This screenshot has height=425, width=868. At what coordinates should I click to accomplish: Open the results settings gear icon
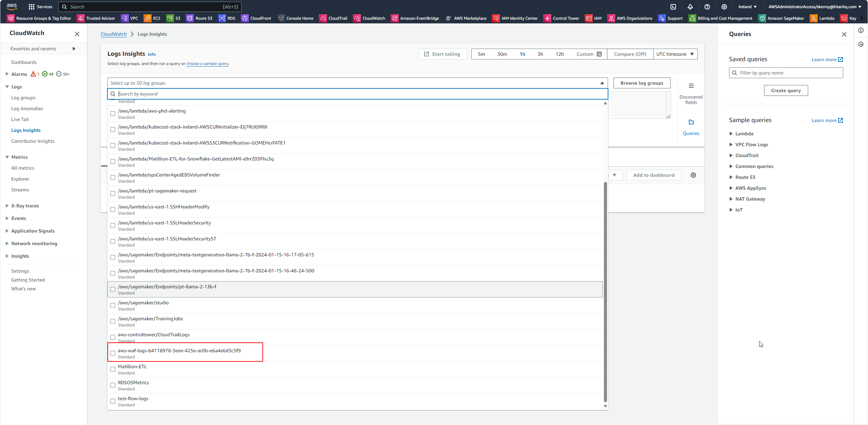(693, 175)
